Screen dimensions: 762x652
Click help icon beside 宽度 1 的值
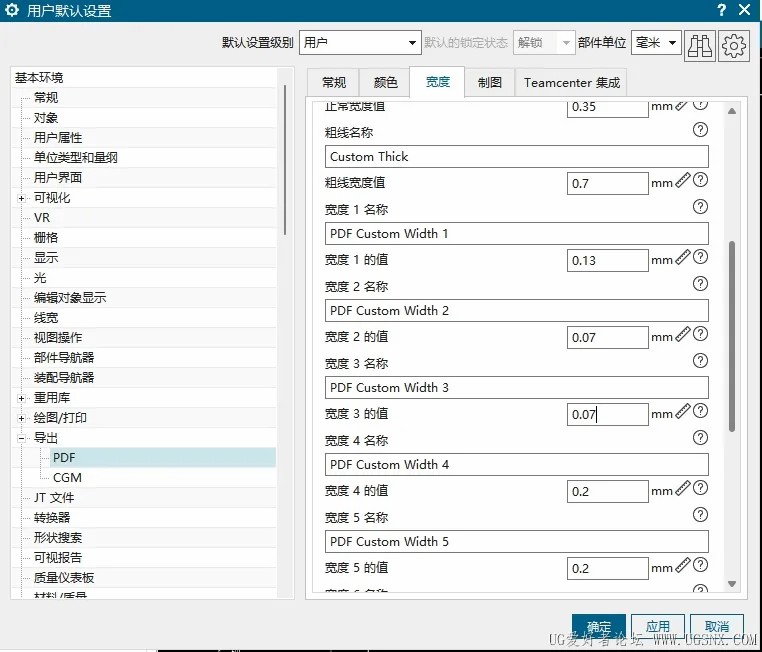700,257
